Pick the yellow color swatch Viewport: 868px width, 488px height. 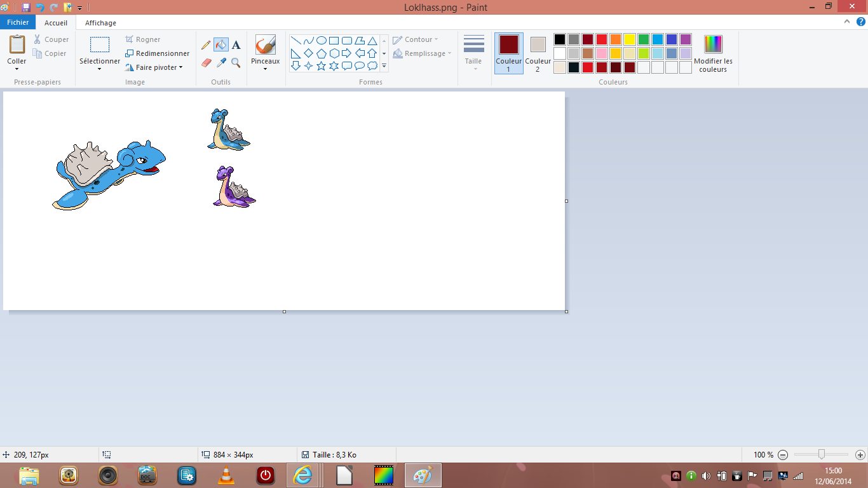click(x=630, y=39)
